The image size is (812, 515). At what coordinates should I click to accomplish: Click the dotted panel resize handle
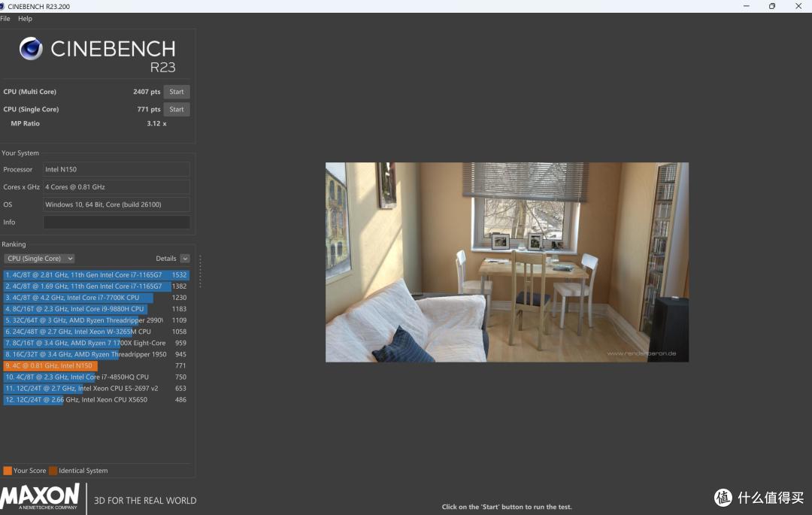200,271
